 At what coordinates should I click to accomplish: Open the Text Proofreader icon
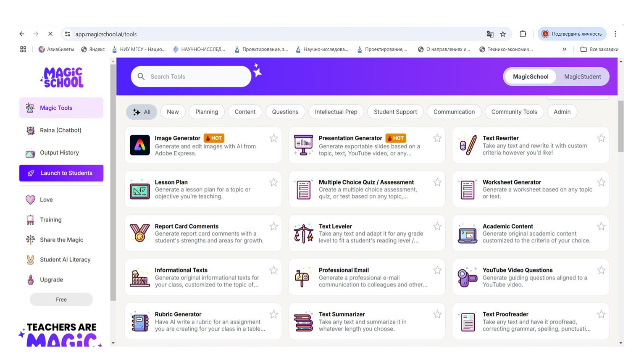pyautogui.click(x=468, y=321)
